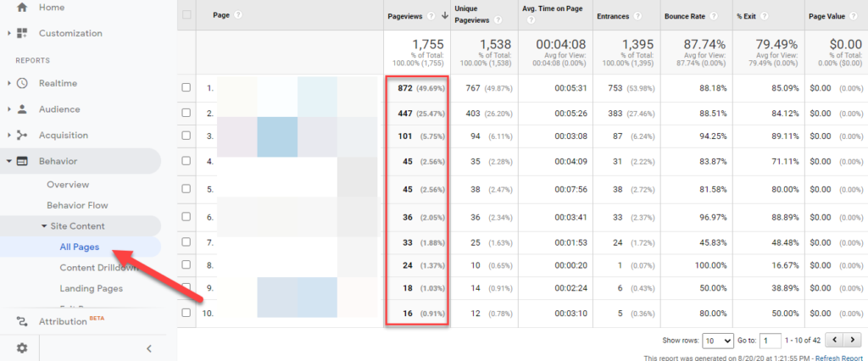Open the Show rows dropdown
The height and width of the screenshot is (361, 868).
click(718, 341)
